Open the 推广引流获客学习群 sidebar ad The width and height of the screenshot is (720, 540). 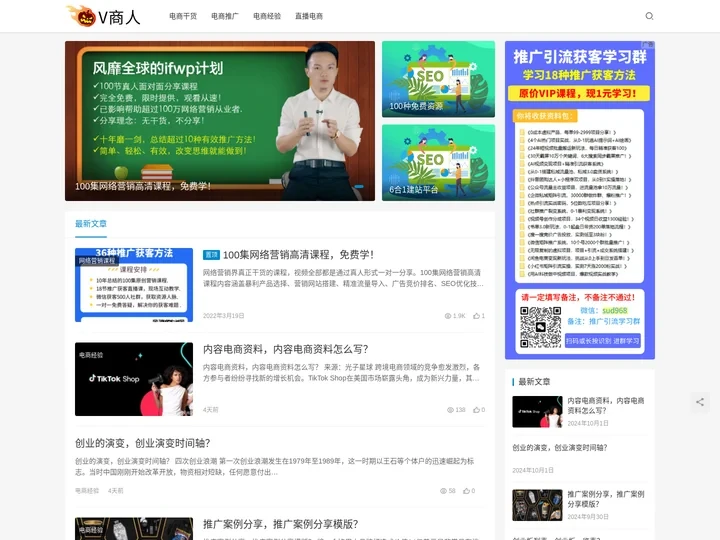pos(580,200)
